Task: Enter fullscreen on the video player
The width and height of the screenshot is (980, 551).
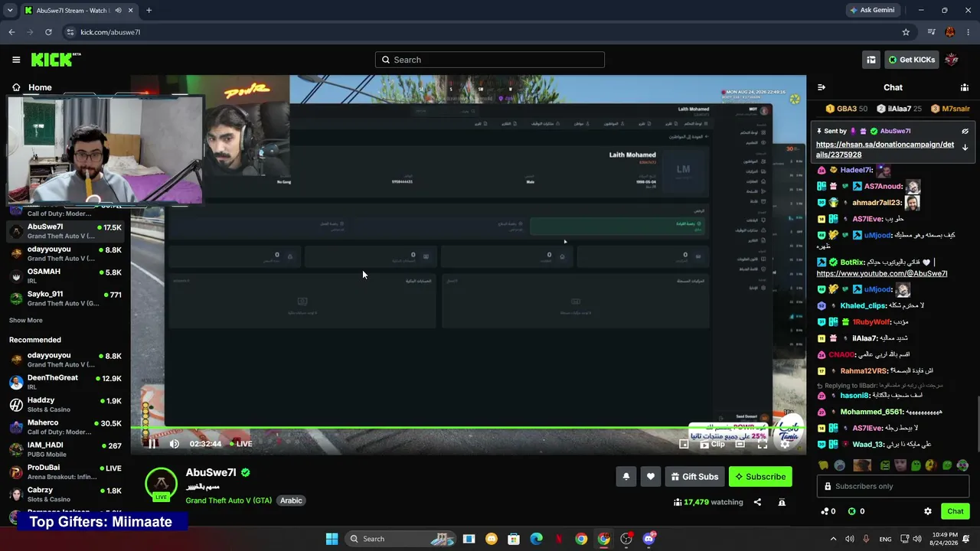Action: (x=763, y=444)
